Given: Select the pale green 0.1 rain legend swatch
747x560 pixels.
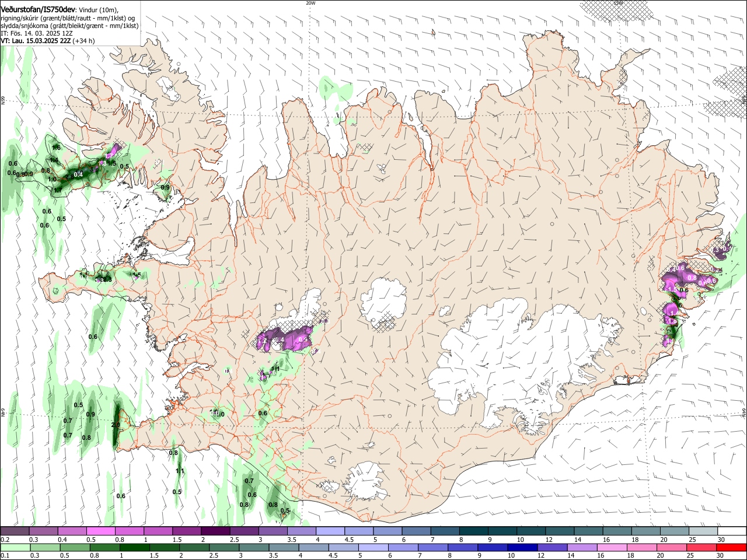Looking at the screenshot, I should point(15,547).
